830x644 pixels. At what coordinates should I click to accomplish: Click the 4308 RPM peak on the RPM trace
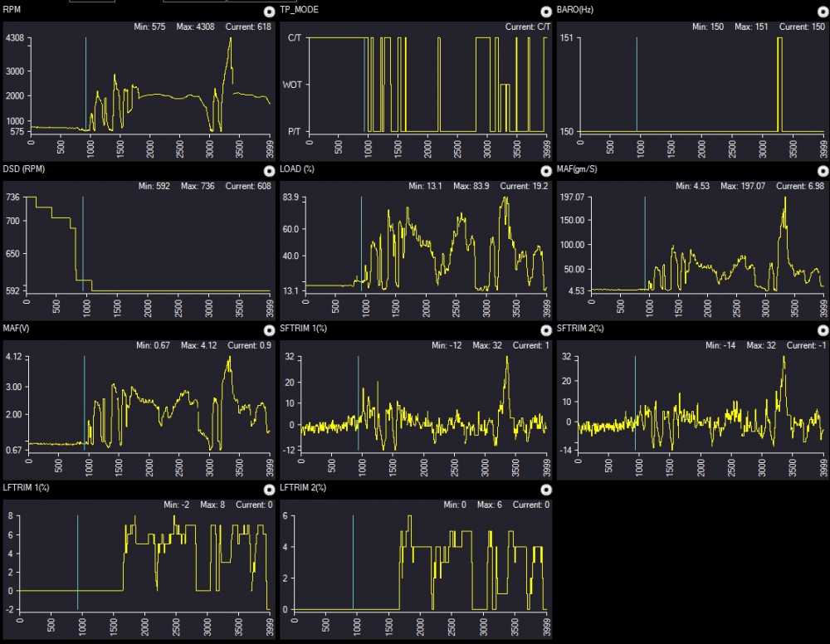(x=230, y=39)
